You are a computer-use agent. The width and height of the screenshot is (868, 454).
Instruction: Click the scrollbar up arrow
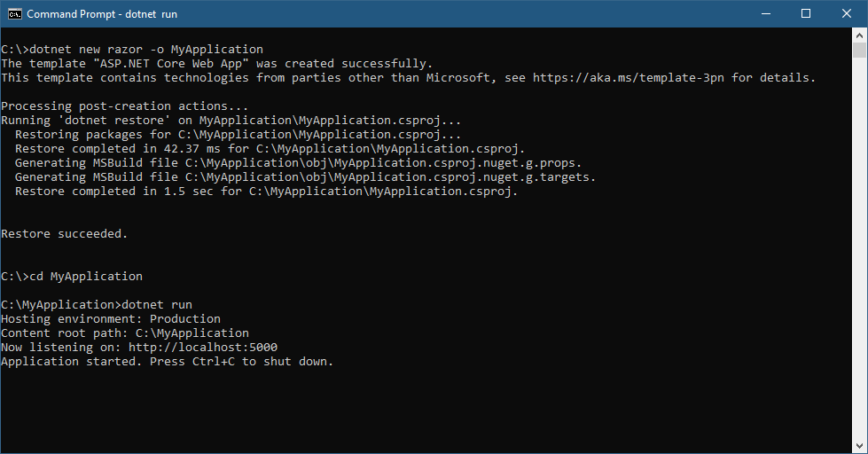860,35
